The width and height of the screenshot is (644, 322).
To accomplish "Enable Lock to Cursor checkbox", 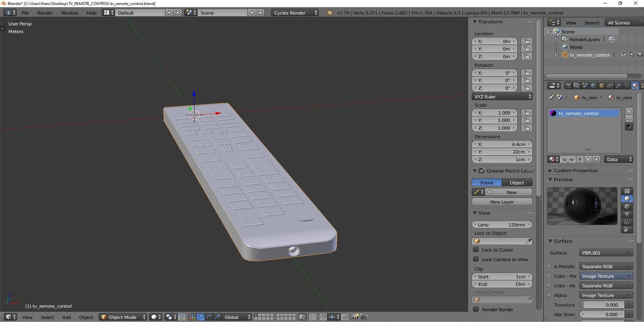I will click(476, 250).
